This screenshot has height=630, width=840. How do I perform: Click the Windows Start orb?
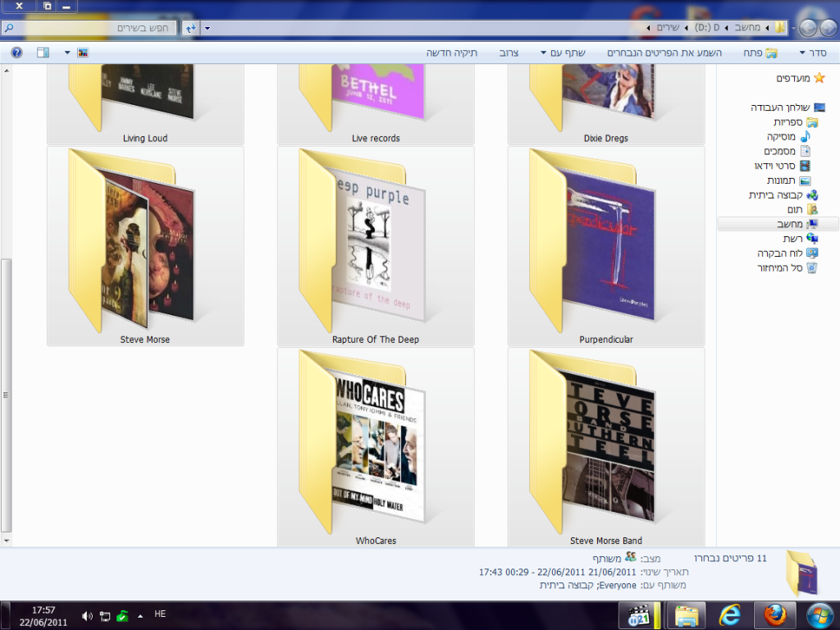pyautogui.click(x=819, y=616)
